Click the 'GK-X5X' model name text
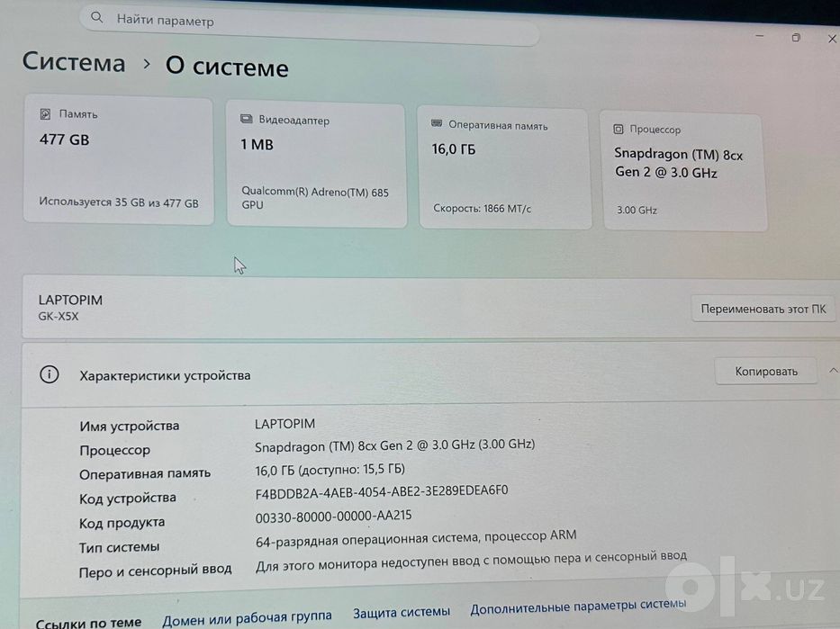Image resolution: width=840 pixels, height=629 pixels. coord(59,316)
